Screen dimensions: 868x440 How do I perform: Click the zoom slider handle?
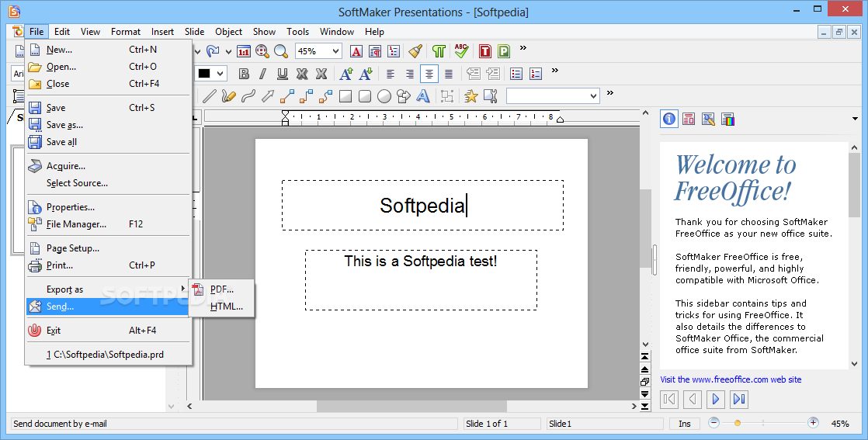tap(738, 424)
